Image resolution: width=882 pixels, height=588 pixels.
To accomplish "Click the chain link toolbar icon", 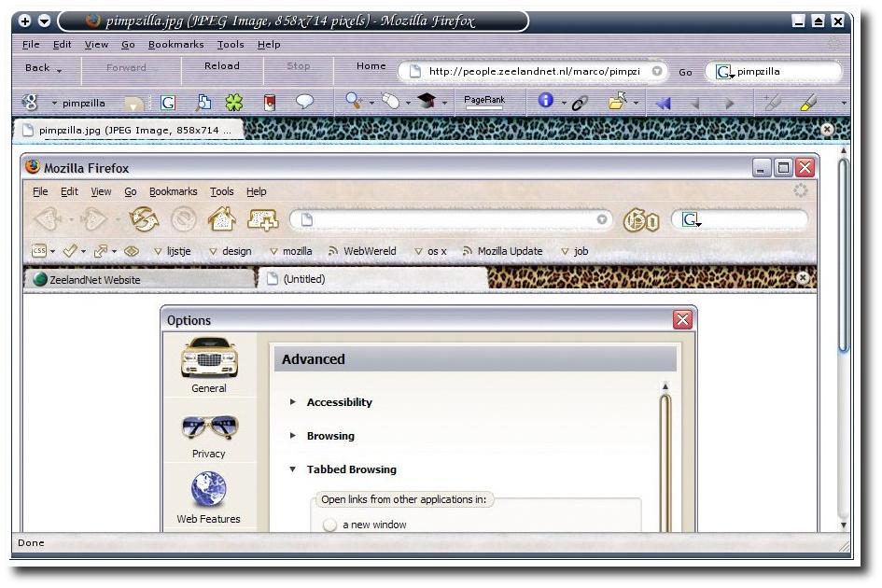I will [580, 103].
